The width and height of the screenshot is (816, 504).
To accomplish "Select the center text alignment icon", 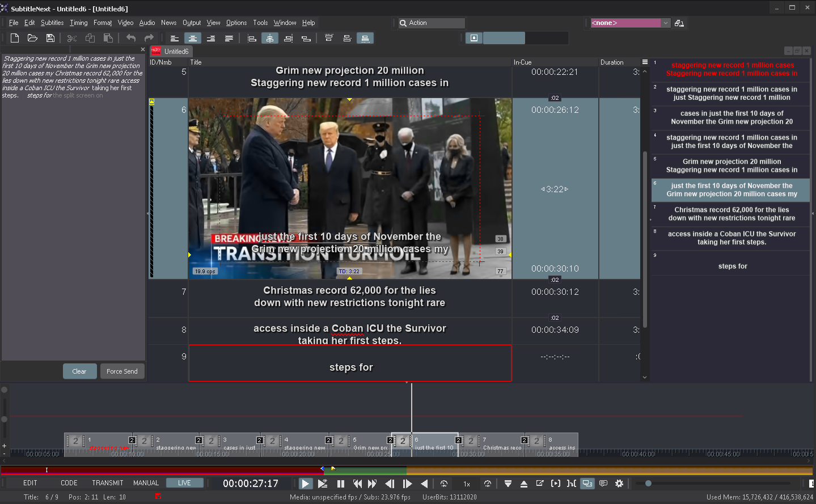I will [192, 38].
